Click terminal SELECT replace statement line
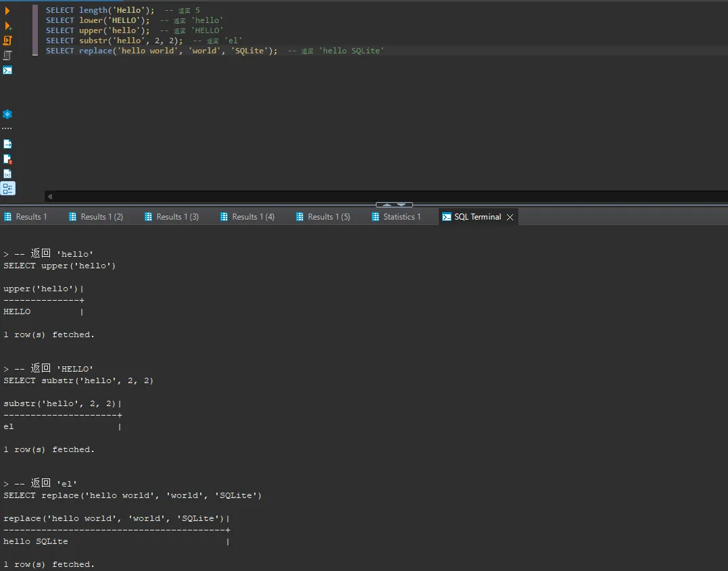Image resolution: width=728 pixels, height=571 pixels. (132, 495)
